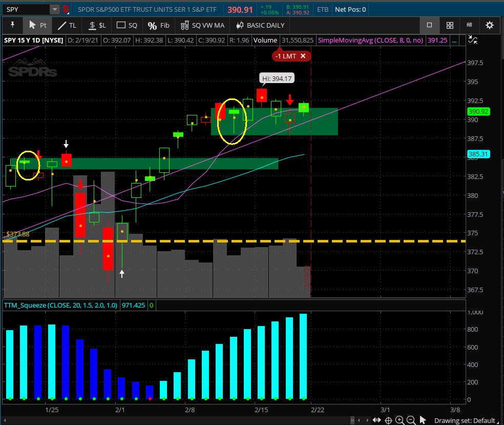The width and height of the screenshot is (504, 425).
Task: Click the TTM_Squeeze value 971.425
Action: (x=133, y=306)
